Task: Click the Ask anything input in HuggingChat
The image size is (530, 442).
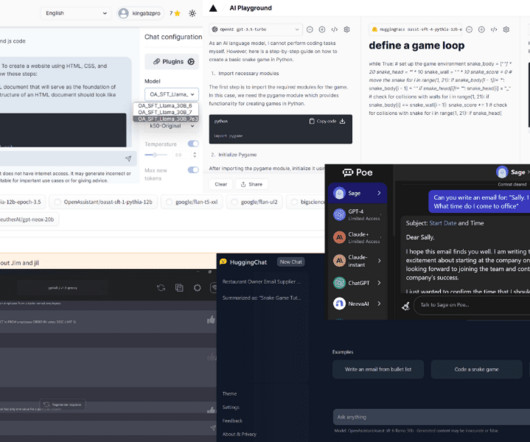Action: (431, 417)
